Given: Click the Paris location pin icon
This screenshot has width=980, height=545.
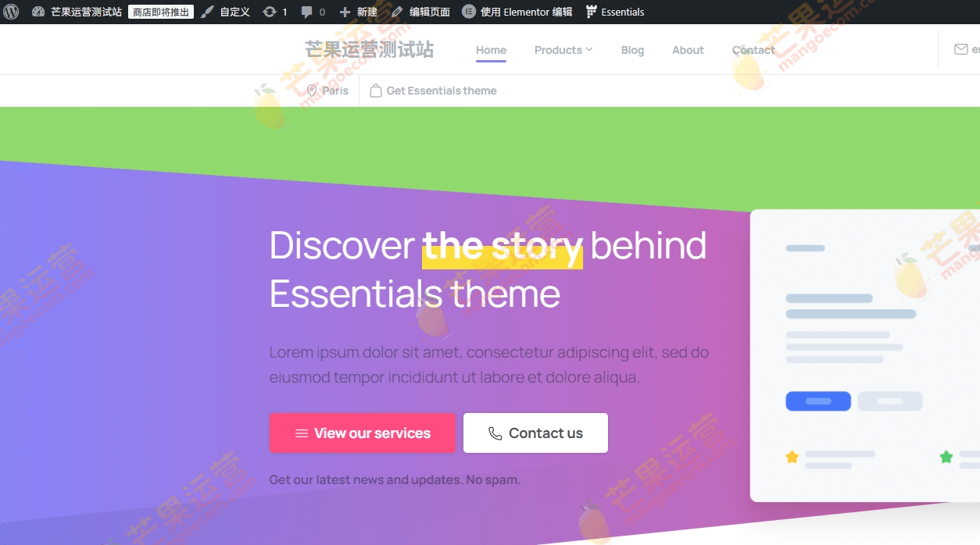Looking at the screenshot, I should pos(312,91).
